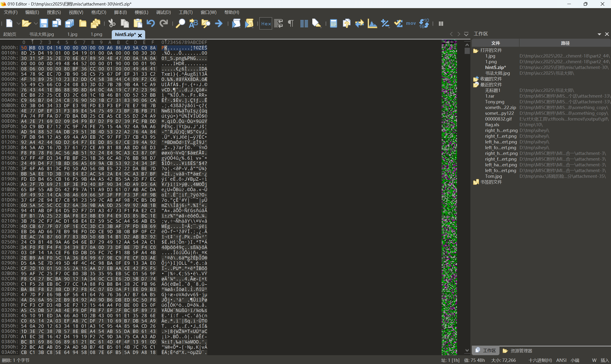Expand the Open file dropdown arrow
Screen dimensions: 611x364
[36, 24]
